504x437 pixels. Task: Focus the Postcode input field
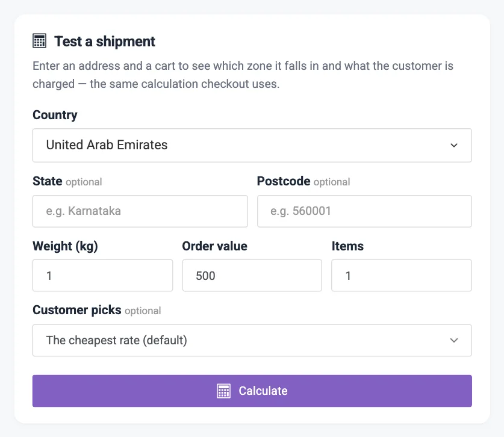coord(364,211)
